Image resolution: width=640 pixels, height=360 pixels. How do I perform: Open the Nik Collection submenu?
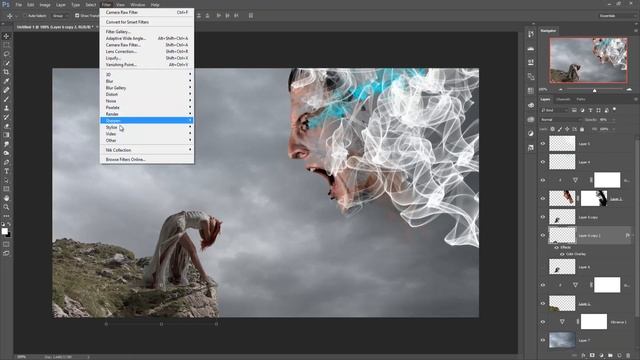tap(147, 150)
